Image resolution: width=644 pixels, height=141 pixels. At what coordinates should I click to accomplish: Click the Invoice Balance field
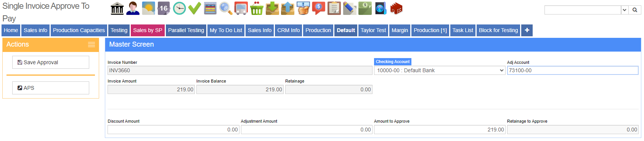click(240, 89)
